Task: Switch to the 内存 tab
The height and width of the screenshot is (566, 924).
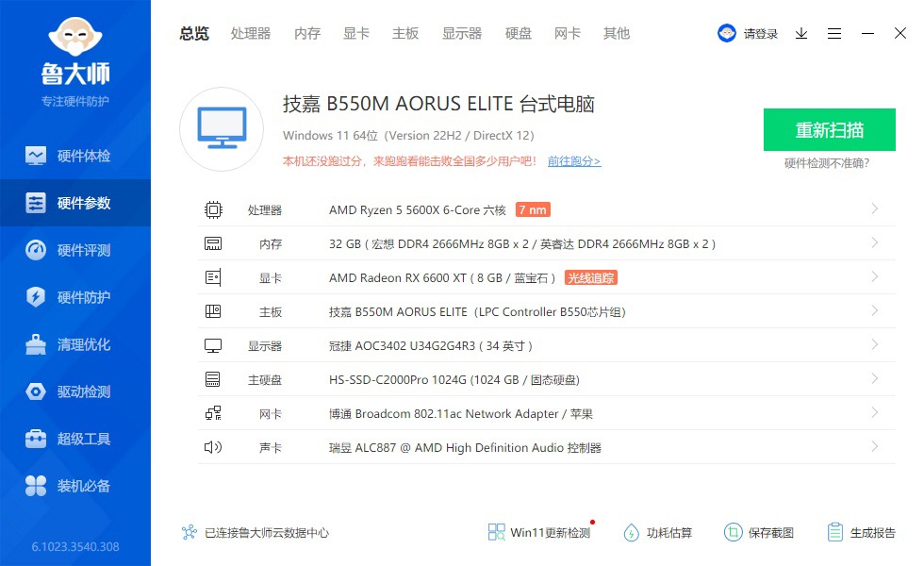Action: pos(307,34)
